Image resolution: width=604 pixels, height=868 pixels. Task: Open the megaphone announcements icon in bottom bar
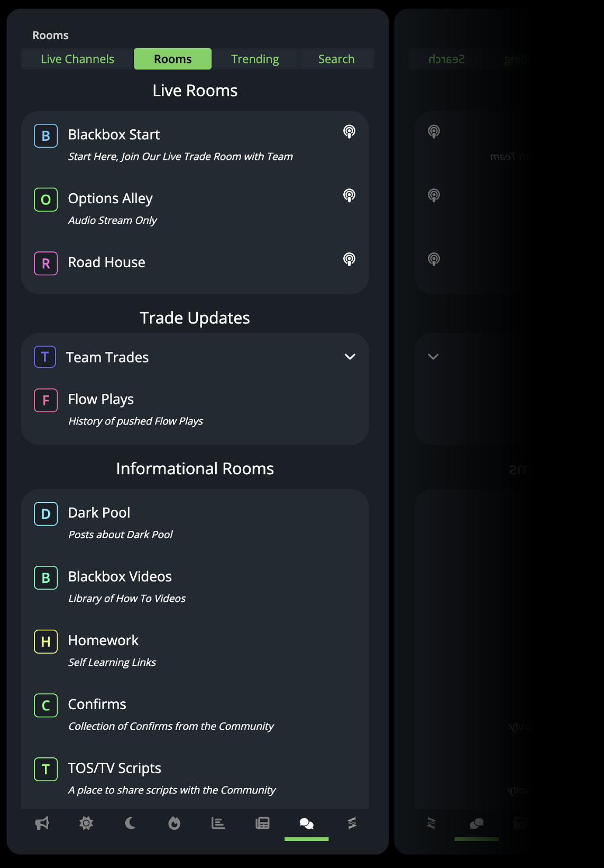tap(42, 823)
